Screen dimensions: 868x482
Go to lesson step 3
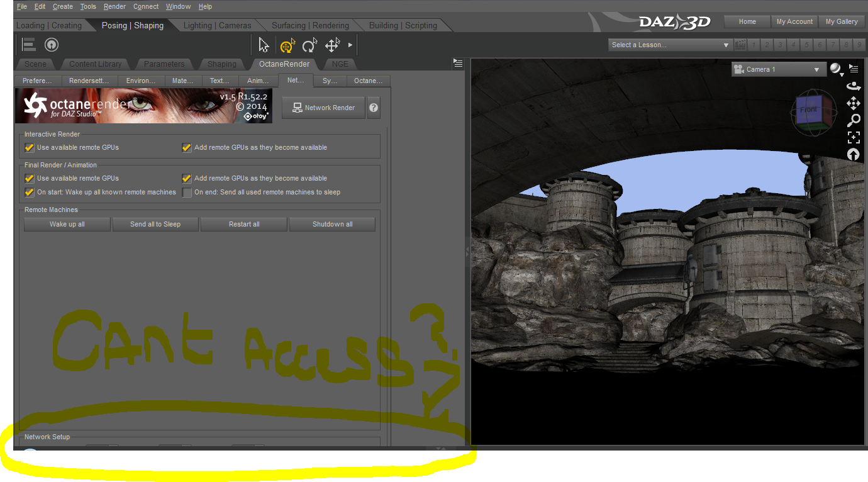(781, 45)
